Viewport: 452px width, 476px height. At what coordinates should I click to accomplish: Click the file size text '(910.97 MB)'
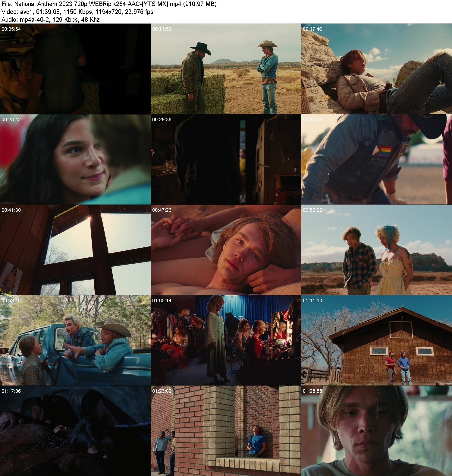[x=200, y=4]
